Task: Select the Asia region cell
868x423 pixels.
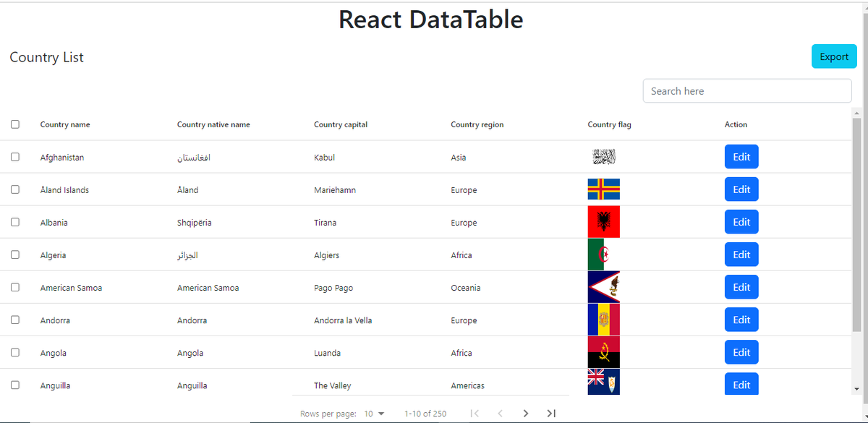Action: click(458, 158)
